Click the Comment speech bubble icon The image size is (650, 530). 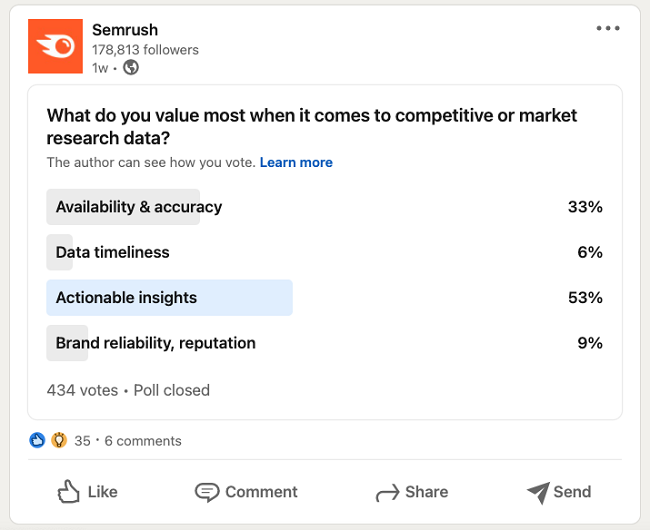(x=207, y=492)
